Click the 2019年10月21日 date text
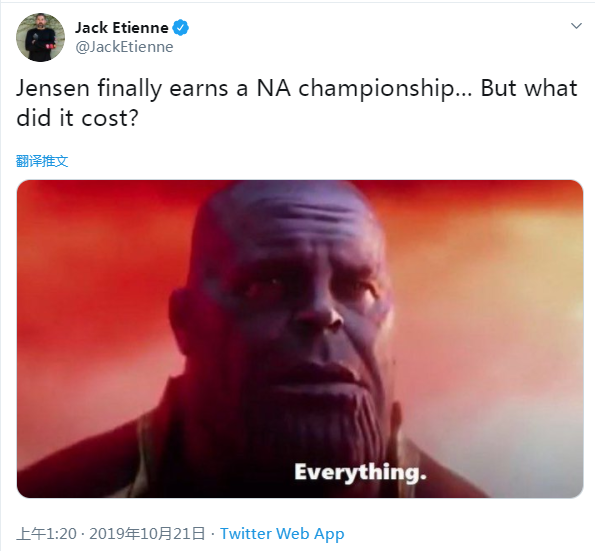The width and height of the screenshot is (595, 551). coord(147,534)
